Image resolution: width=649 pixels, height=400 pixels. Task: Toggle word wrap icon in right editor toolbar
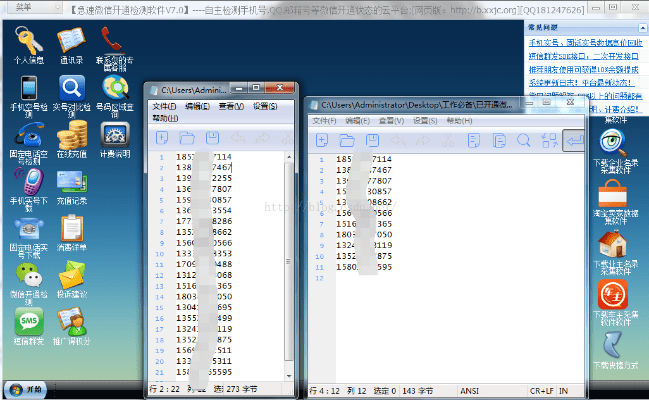[574, 141]
